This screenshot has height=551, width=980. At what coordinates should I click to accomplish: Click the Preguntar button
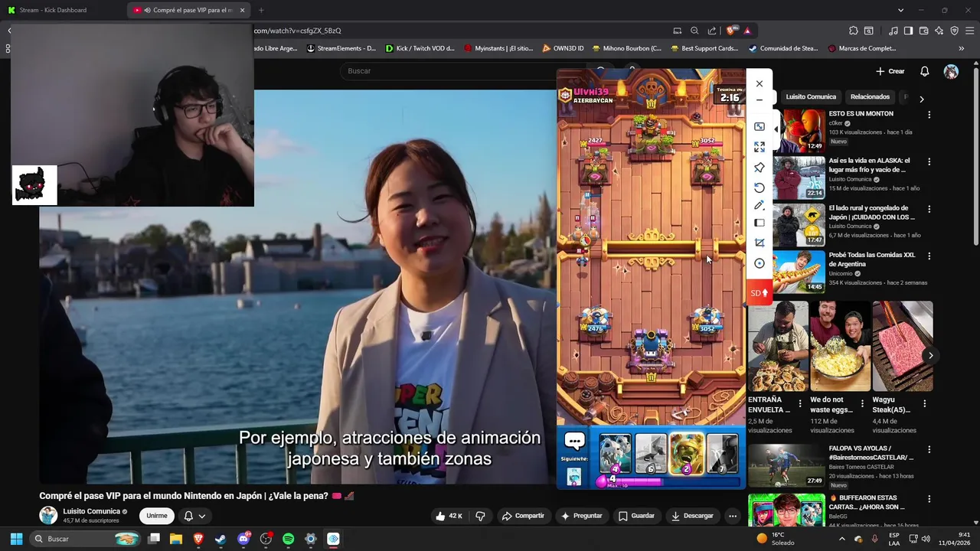click(x=581, y=516)
